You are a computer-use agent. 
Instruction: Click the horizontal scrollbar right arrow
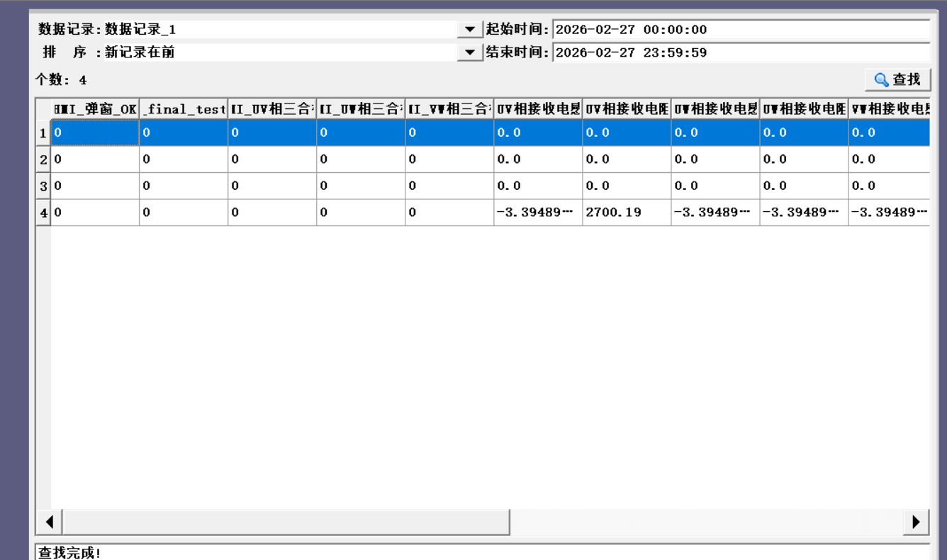pos(916,522)
